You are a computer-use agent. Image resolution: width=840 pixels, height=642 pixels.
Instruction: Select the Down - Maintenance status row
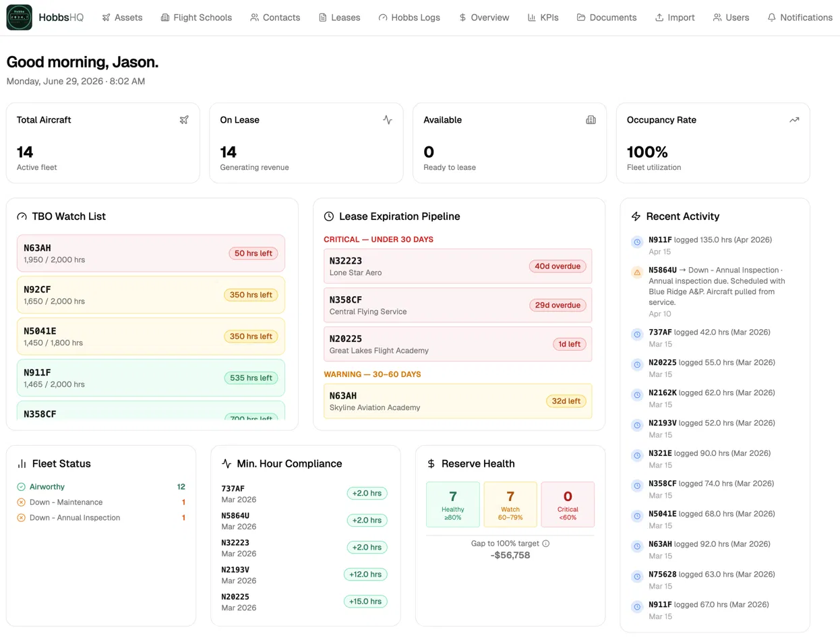point(101,502)
